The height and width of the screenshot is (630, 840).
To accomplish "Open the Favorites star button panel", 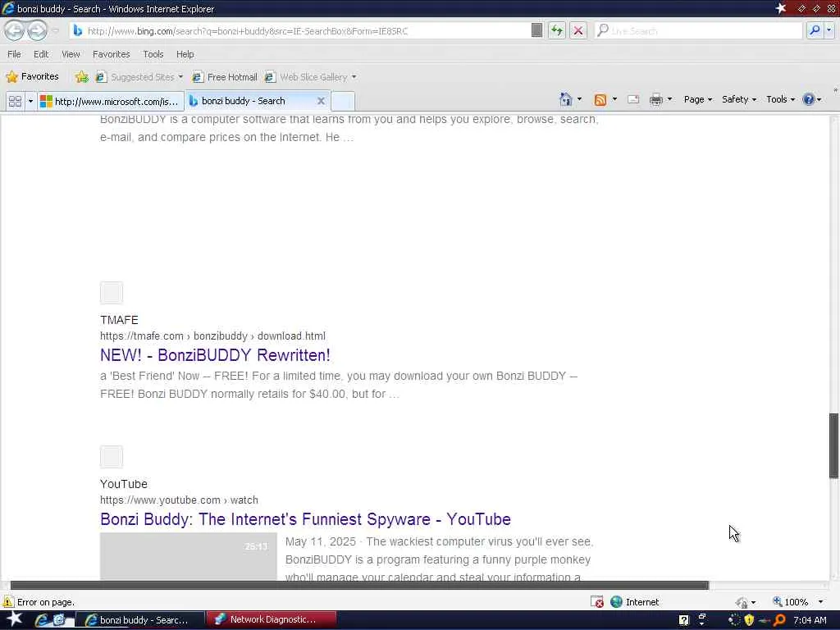I will (x=32, y=76).
